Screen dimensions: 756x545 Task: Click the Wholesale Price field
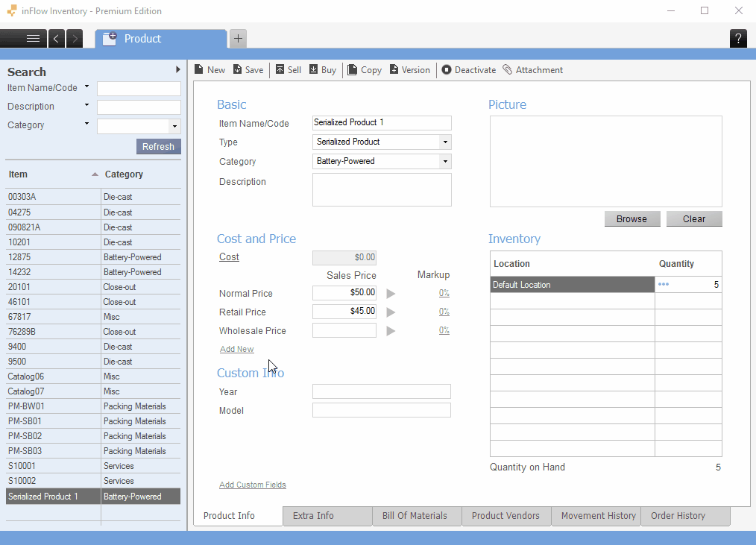click(x=344, y=330)
